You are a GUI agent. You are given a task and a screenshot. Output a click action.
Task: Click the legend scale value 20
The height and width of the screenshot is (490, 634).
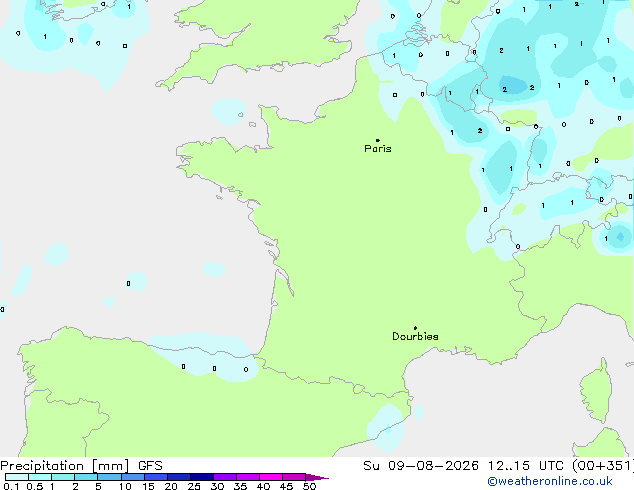171,486
